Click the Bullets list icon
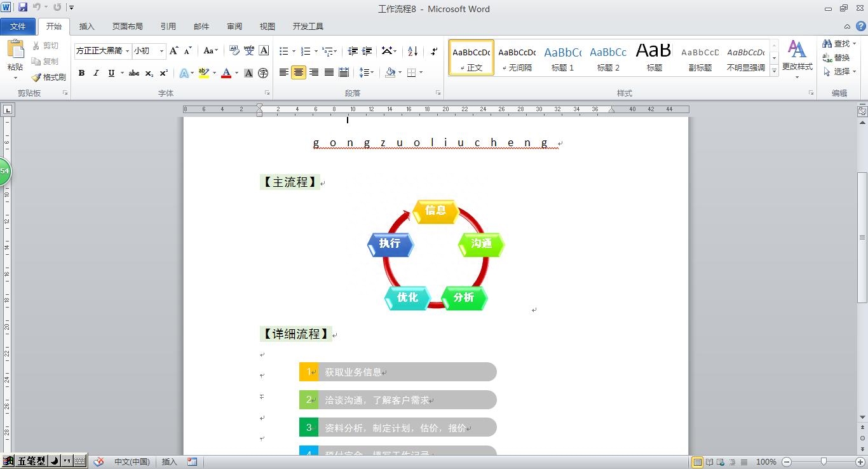 [284, 51]
